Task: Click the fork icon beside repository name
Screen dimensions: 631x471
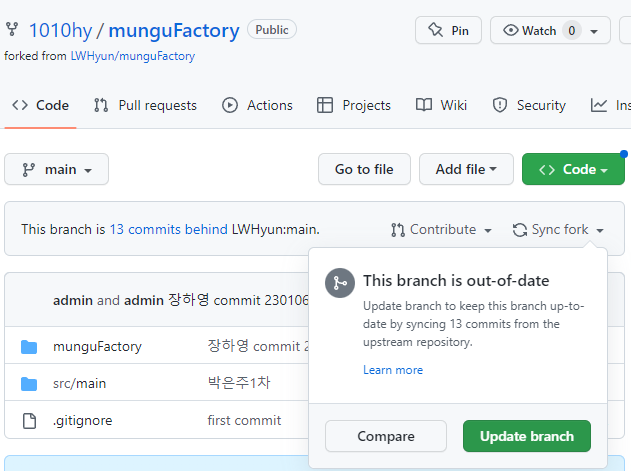Action: pyautogui.click(x=12, y=29)
